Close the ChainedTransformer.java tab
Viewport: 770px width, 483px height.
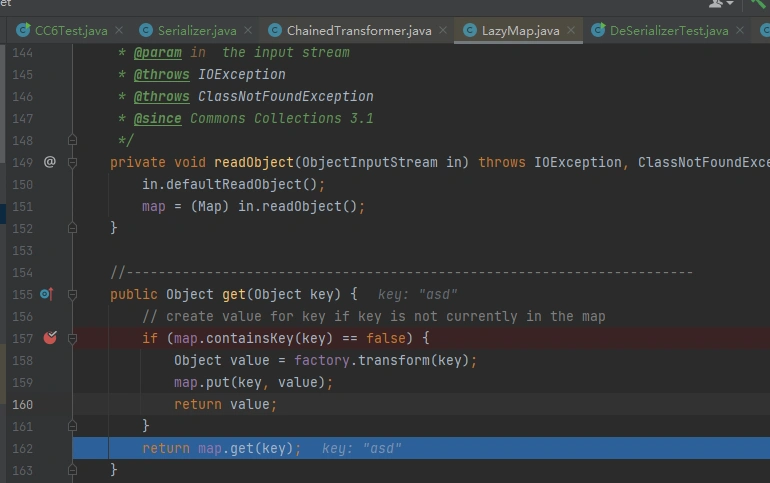443,31
